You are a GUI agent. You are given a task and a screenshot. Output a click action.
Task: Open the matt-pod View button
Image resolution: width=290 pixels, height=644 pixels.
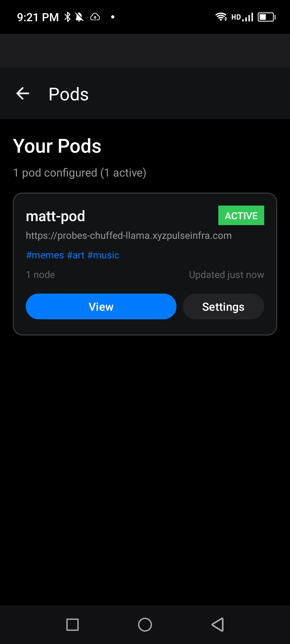101,306
